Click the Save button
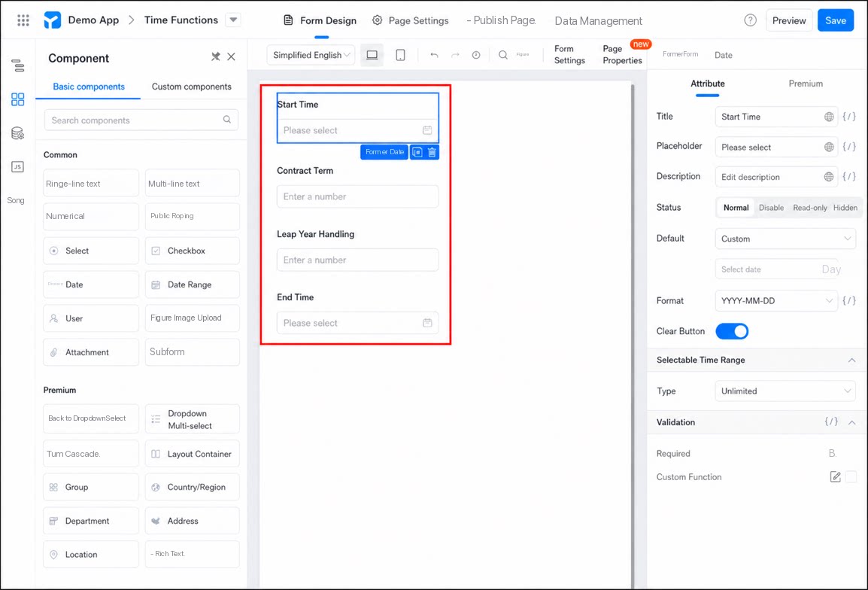The height and width of the screenshot is (590, 868). point(836,20)
